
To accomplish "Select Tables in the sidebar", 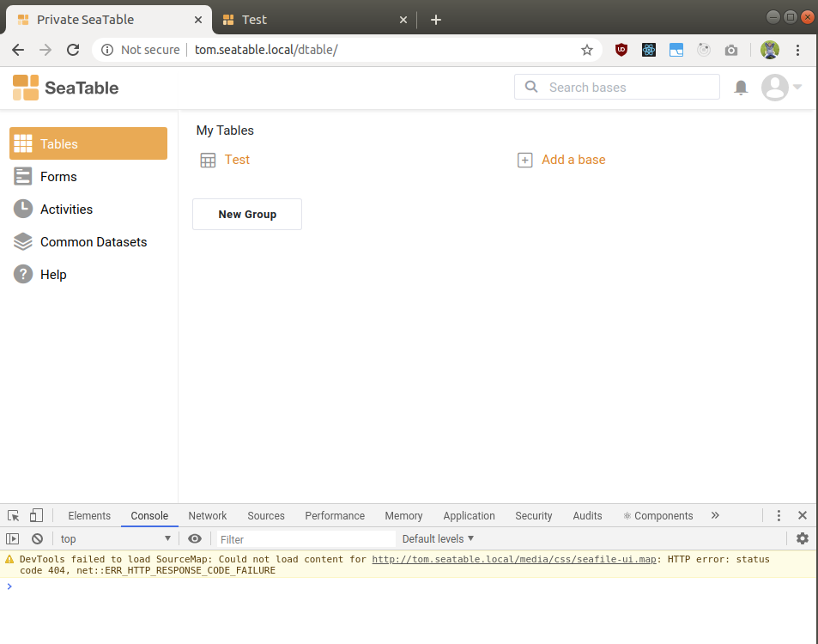I will coord(60,143).
